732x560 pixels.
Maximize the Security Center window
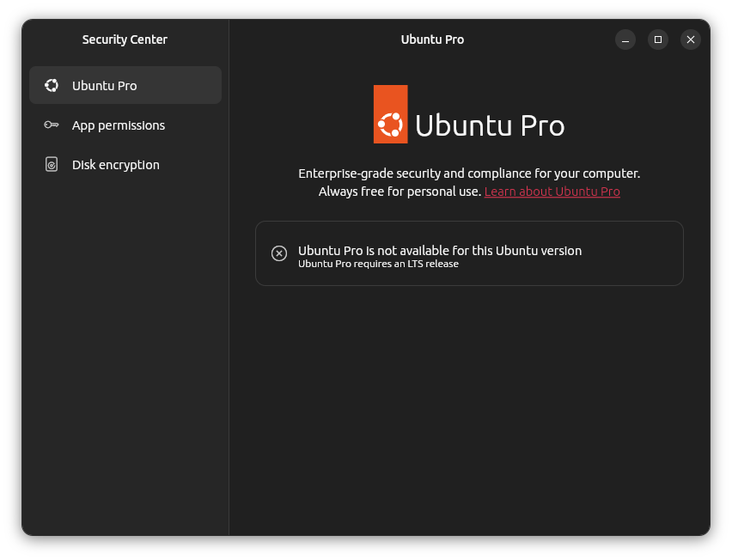pos(657,40)
